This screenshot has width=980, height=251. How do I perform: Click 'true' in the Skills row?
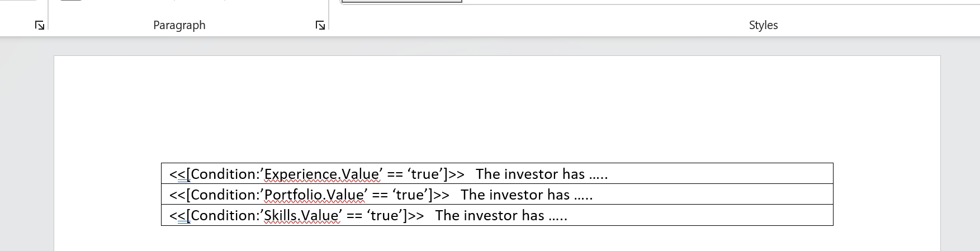[384, 216]
